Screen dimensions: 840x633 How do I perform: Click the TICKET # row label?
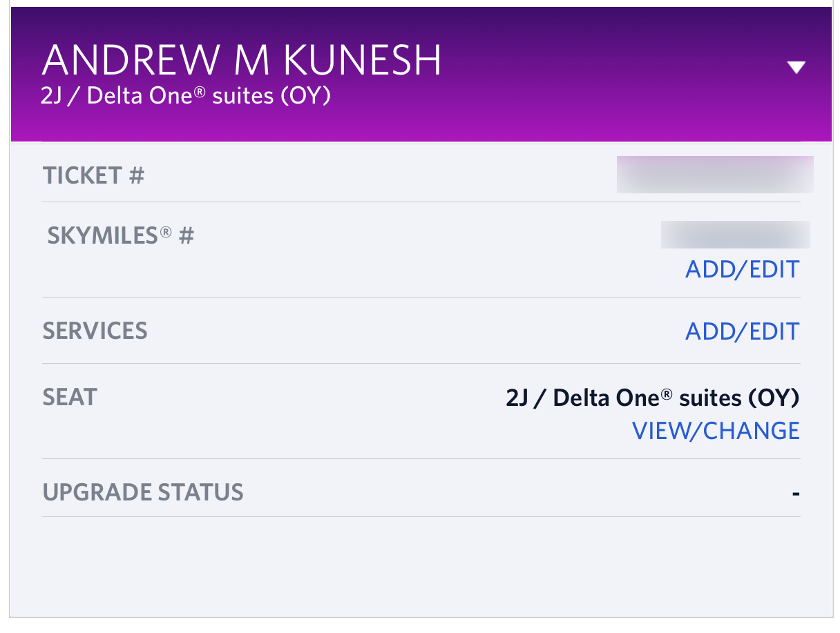pos(93,175)
